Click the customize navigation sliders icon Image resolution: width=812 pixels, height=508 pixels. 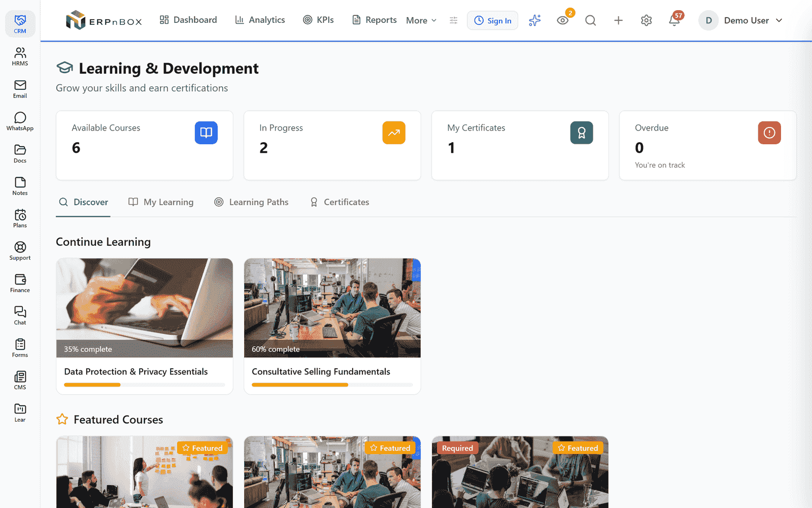pos(454,20)
